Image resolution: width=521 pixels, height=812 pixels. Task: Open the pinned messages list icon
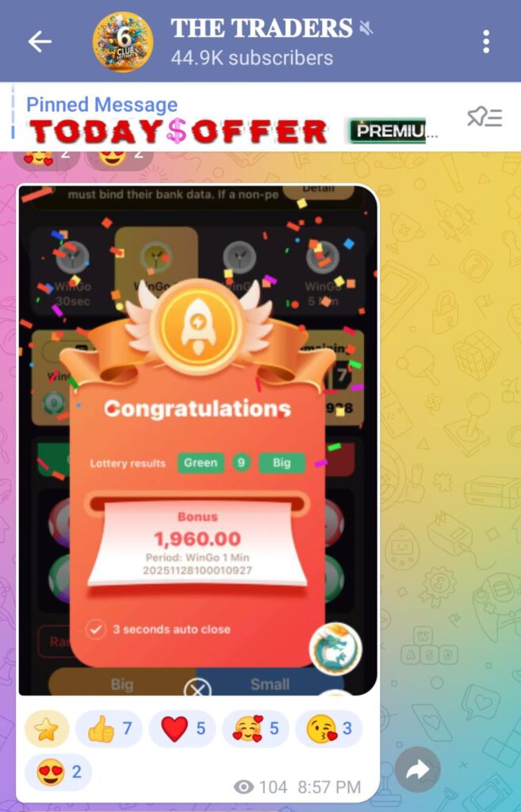pyautogui.click(x=485, y=117)
